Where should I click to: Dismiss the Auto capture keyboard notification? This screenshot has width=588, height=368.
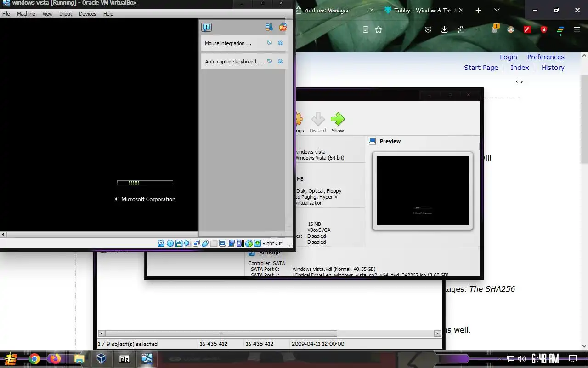click(280, 62)
